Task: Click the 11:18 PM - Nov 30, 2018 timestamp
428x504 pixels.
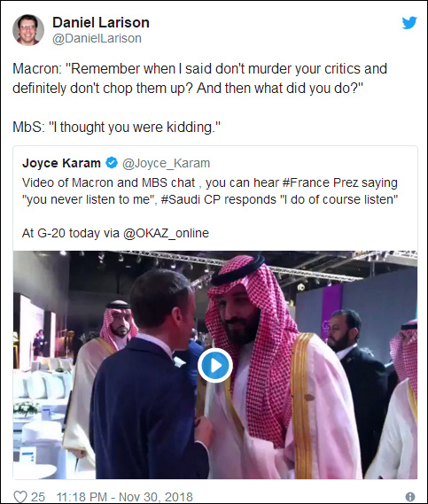Action: click(x=124, y=497)
